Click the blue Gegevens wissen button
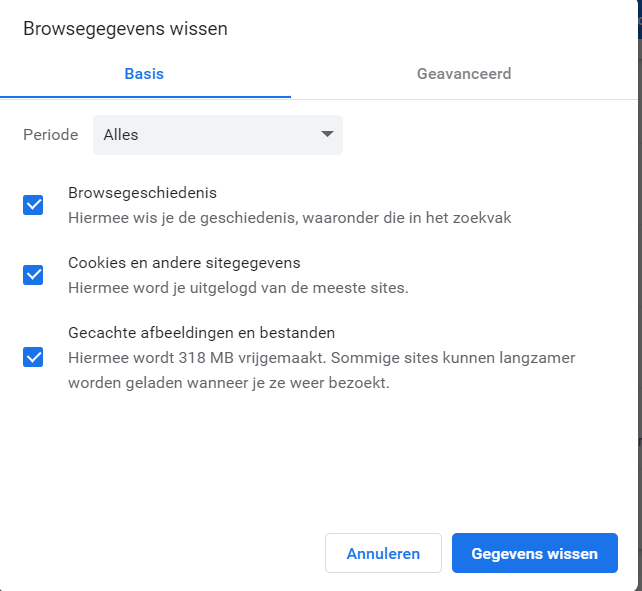This screenshot has height=591, width=642. [534, 553]
